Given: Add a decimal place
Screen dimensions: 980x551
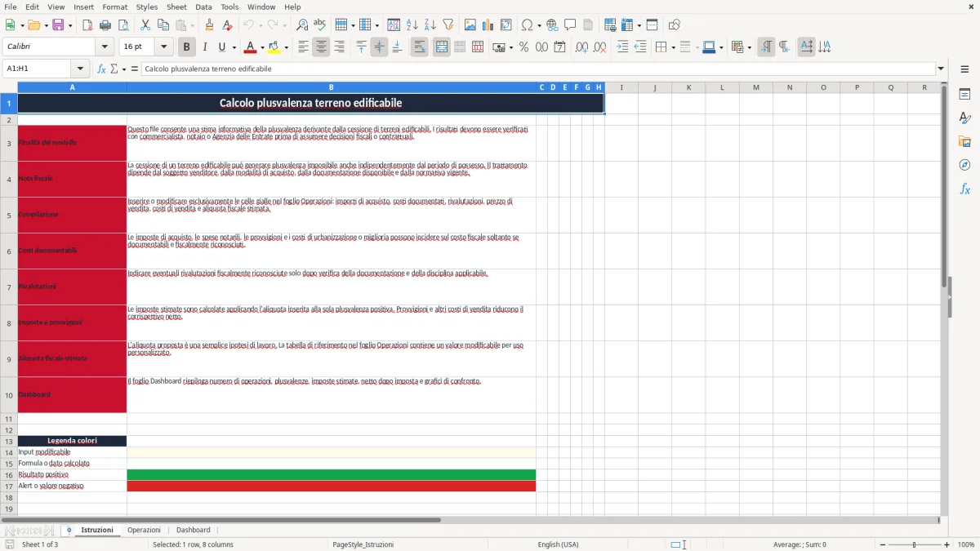Looking at the screenshot, I should [x=581, y=47].
